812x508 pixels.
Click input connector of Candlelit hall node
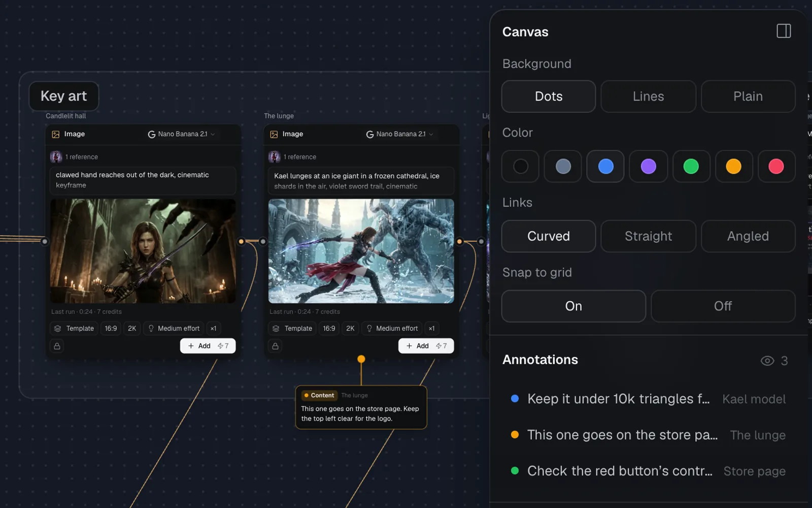[x=45, y=241]
